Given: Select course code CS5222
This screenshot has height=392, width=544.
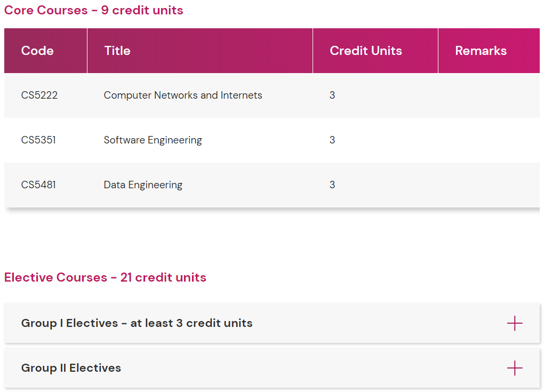Looking at the screenshot, I should pyautogui.click(x=39, y=95).
